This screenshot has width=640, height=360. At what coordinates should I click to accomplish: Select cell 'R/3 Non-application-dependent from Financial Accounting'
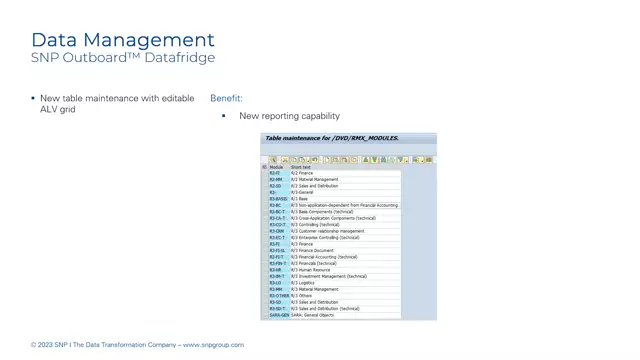(x=345, y=205)
